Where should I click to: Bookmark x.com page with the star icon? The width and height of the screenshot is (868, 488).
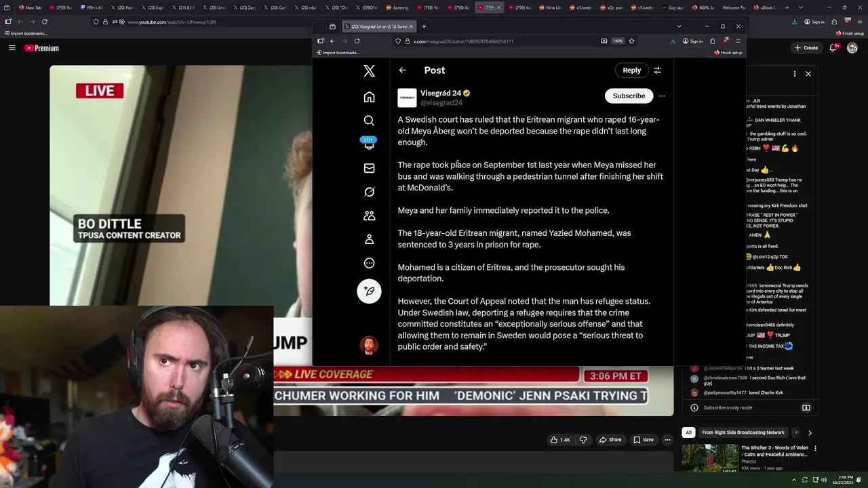(631, 41)
